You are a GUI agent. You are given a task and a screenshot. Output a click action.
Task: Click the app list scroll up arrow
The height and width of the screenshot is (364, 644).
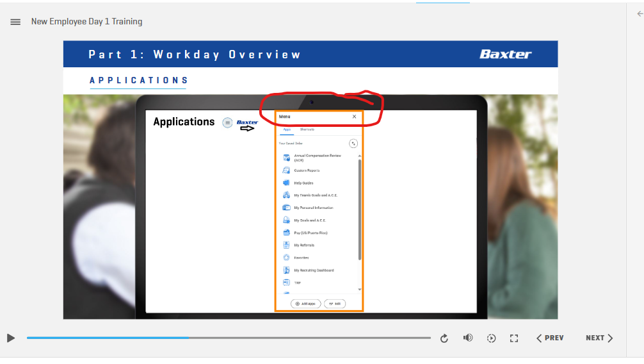click(359, 156)
